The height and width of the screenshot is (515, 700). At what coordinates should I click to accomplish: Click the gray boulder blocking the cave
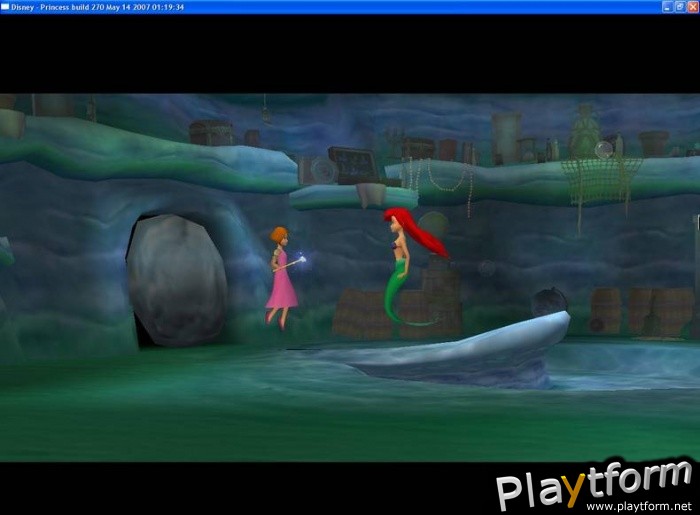click(x=178, y=281)
